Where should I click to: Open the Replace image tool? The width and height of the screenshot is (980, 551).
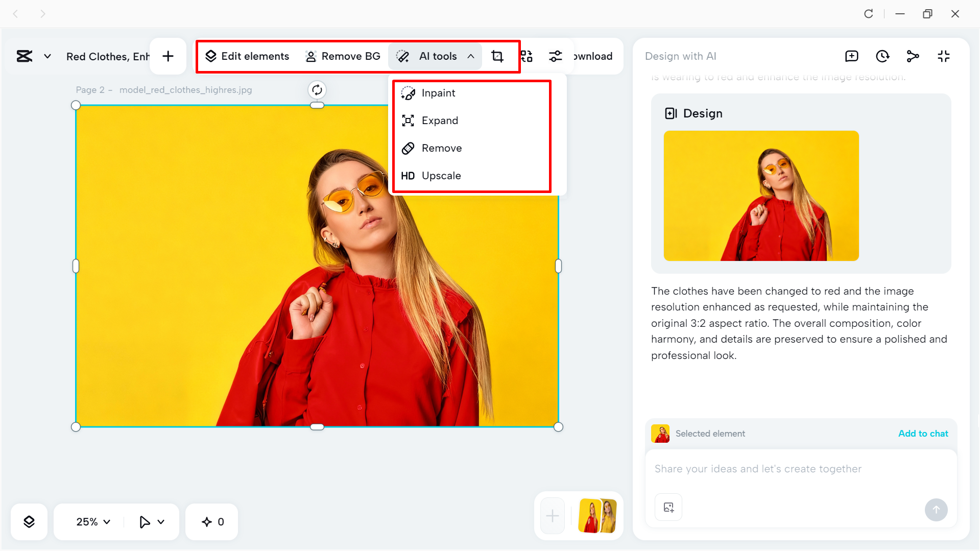point(527,56)
